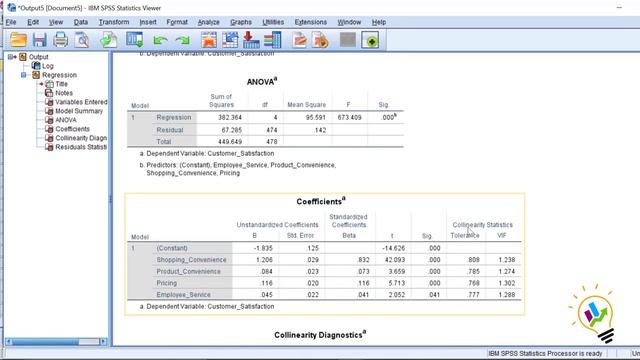Click the greyed-out square toolbar icon

(x=348, y=40)
